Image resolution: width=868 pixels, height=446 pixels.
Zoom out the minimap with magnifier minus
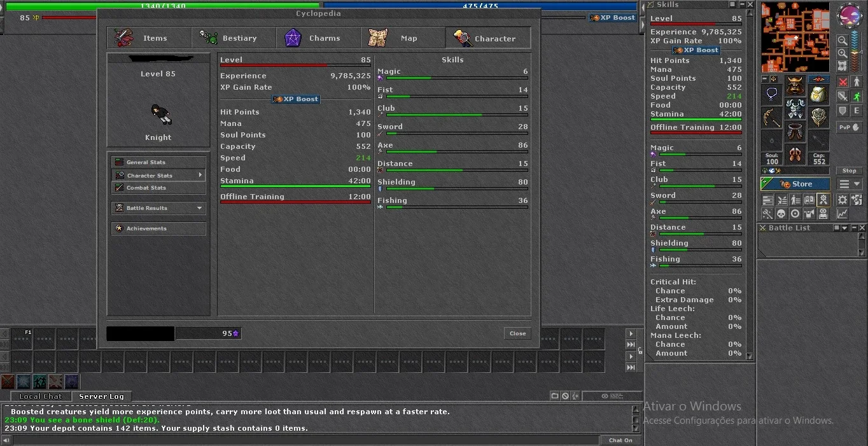point(843,40)
